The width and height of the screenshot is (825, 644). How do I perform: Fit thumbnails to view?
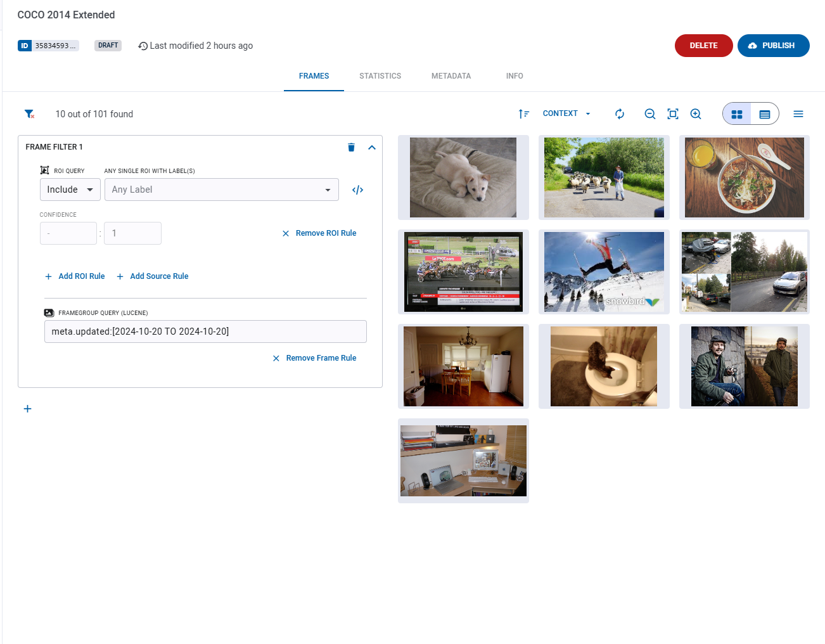coord(673,114)
